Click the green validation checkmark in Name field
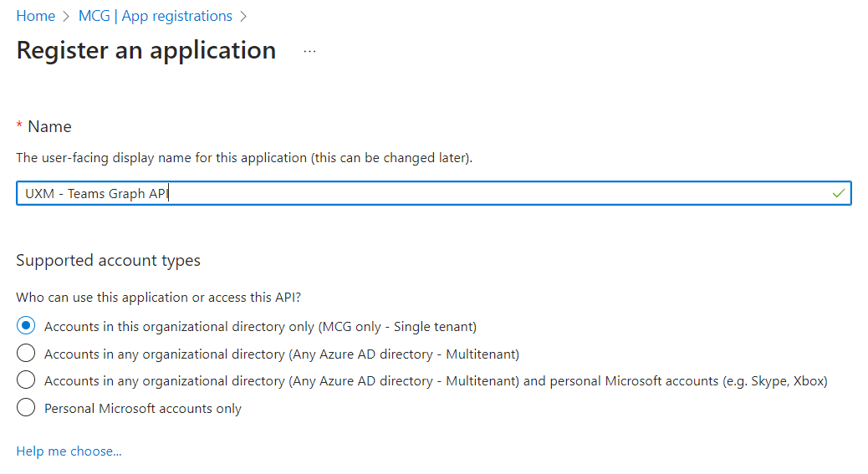The height and width of the screenshot is (474, 868). 839,193
